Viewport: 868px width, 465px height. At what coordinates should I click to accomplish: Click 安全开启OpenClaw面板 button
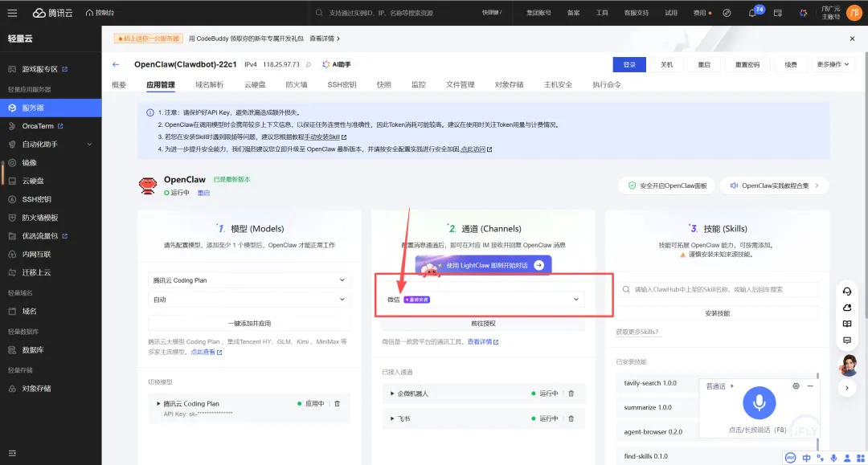(667, 186)
